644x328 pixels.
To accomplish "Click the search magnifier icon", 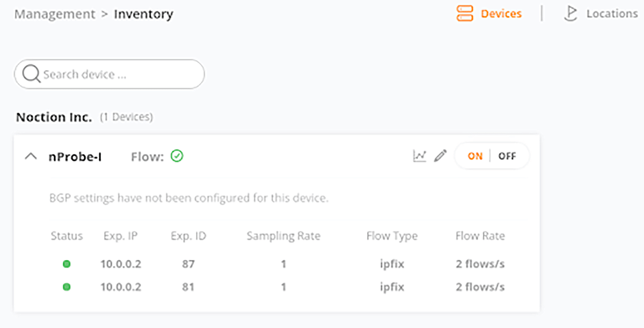I will 32,74.
